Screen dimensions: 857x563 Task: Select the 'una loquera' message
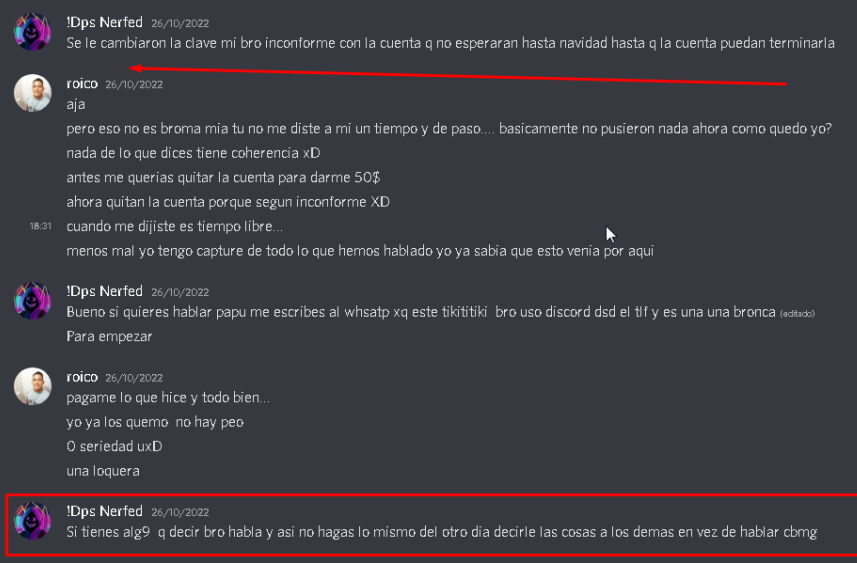click(x=103, y=471)
